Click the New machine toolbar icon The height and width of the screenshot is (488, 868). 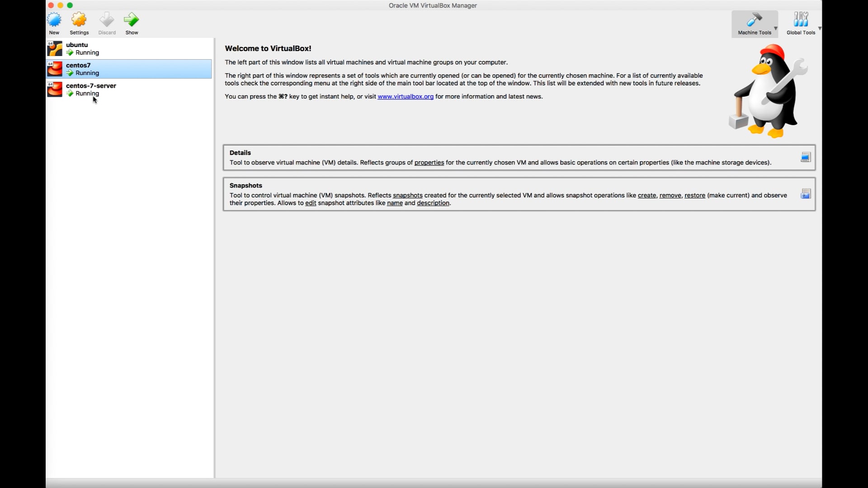pos(54,20)
